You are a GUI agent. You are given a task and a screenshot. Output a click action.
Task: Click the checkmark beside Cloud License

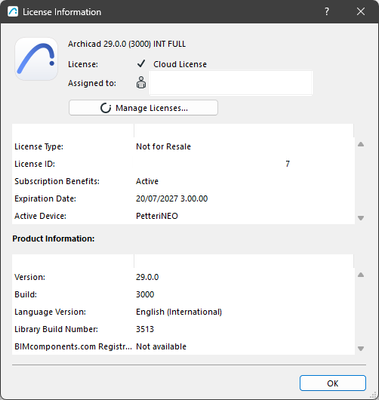point(141,64)
